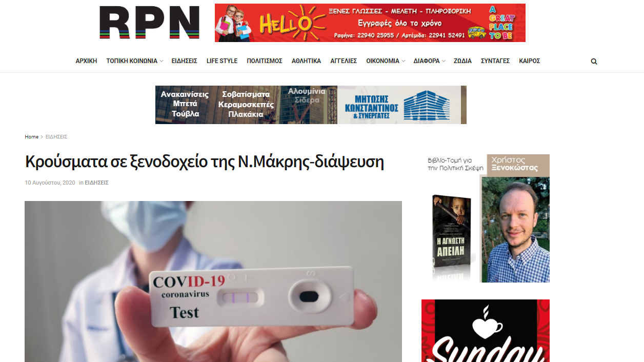
Task: Expand the ΟΙΚΟΝΟΜΙΑ dropdown menu
Action: (385, 61)
